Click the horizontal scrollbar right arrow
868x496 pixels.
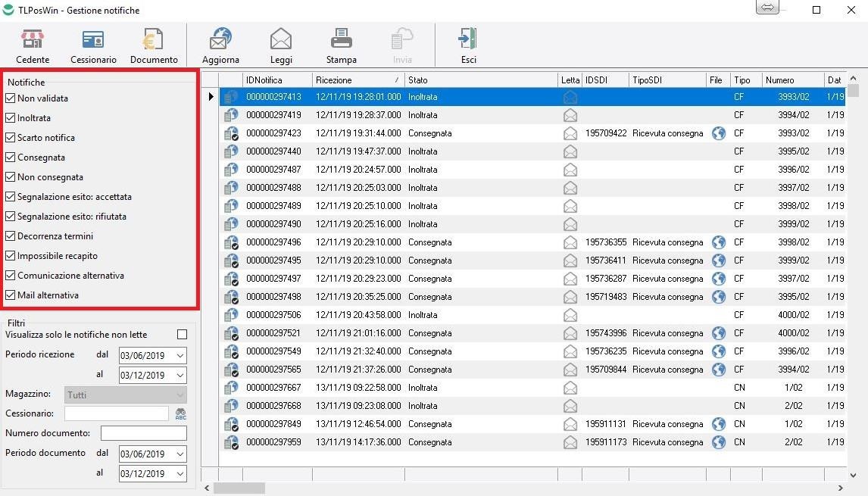[840, 488]
